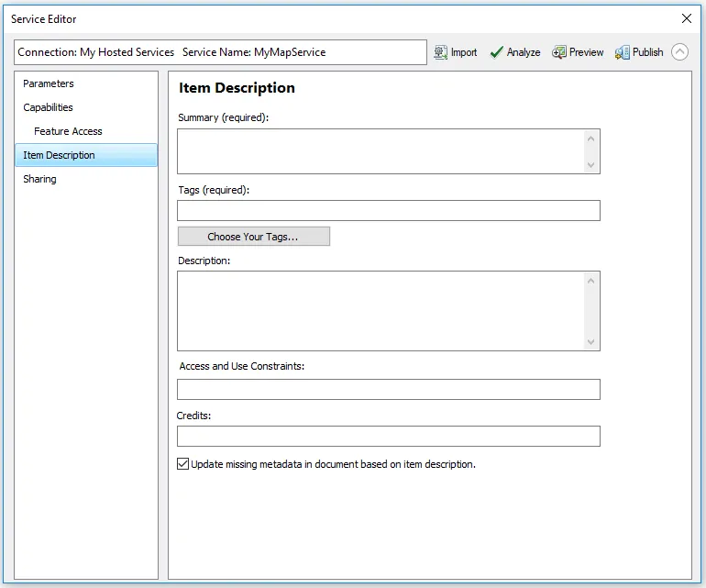This screenshot has height=588, width=706.
Task: Click the Choose Your Tags button
Action: click(x=253, y=237)
